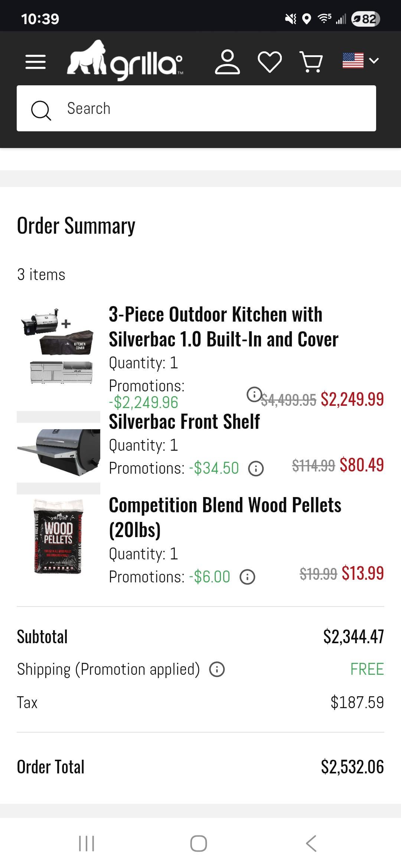
Task: Tap the Grilla gorilla logo
Action: (x=125, y=60)
